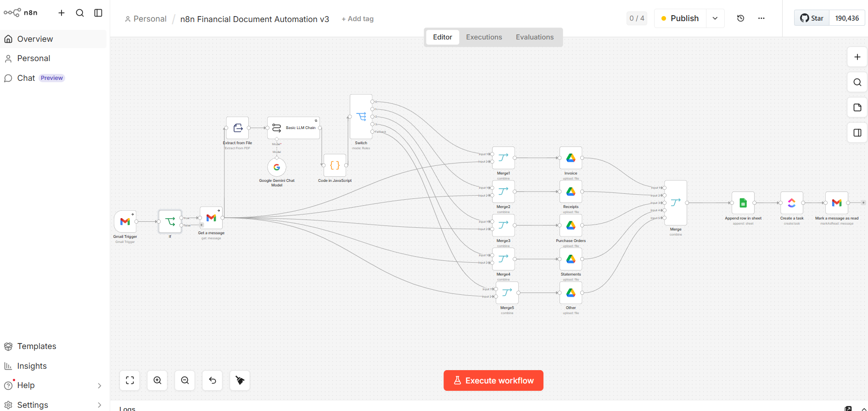Click the 0 / 4 counter badge
Screen dimensions: 868x411
(637, 18)
